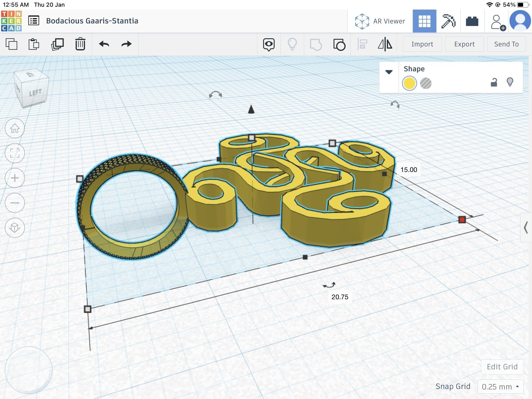
Task: Click the rotation arrow above black cone
Action: (216, 94)
